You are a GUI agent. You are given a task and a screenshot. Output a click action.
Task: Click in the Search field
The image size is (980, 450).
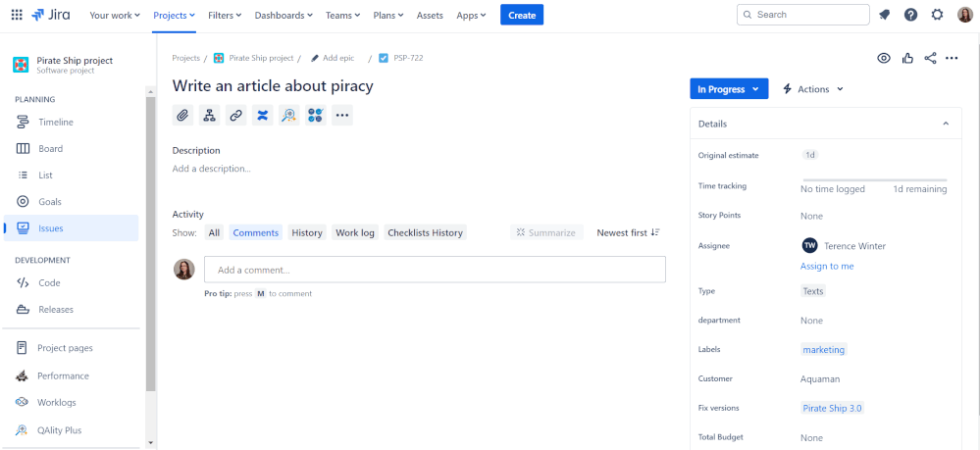click(803, 15)
